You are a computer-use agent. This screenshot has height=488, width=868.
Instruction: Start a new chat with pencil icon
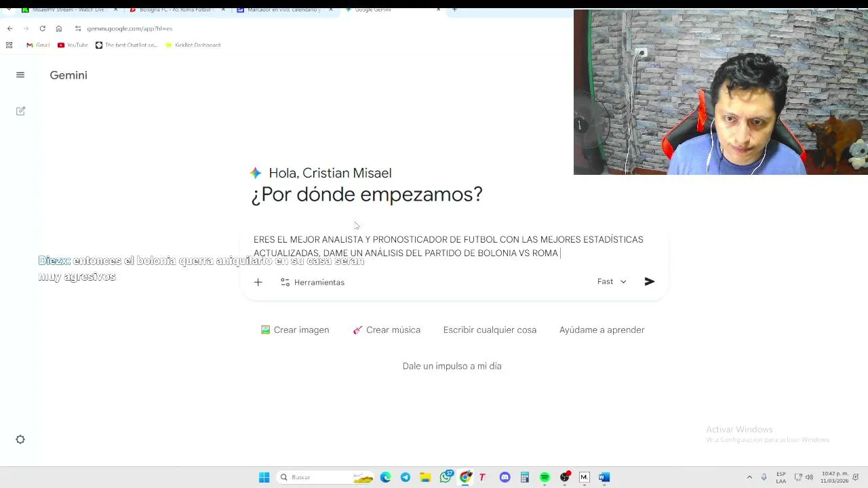(x=20, y=111)
